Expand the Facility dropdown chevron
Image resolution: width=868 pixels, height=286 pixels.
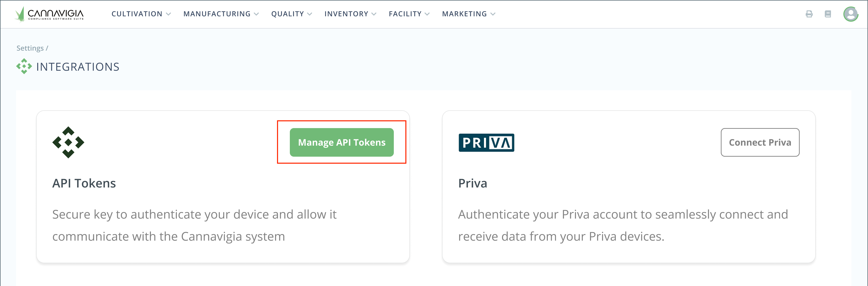pos(427,14)
